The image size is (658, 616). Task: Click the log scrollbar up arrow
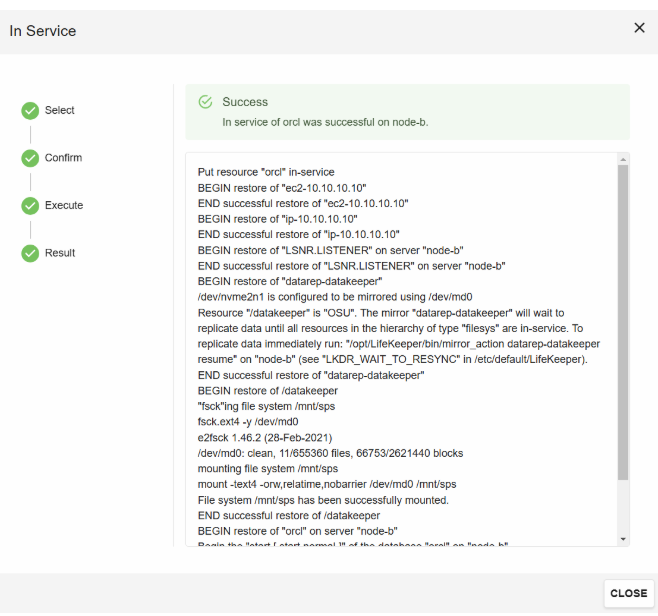click(x=623, y=159)
